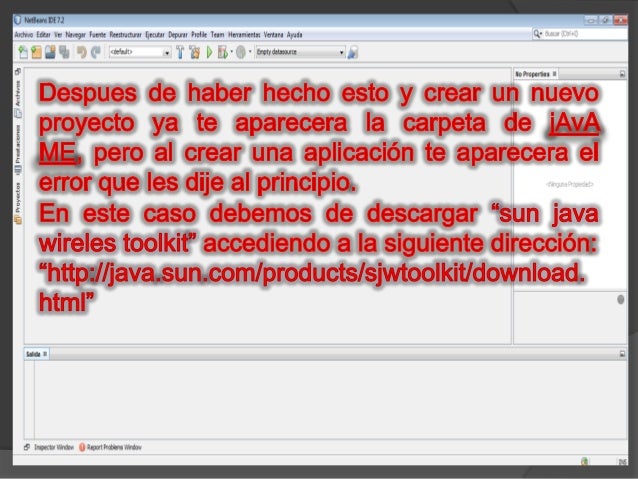
Task: Open the Archivos side panel tab
Action: tap(18, 98)
